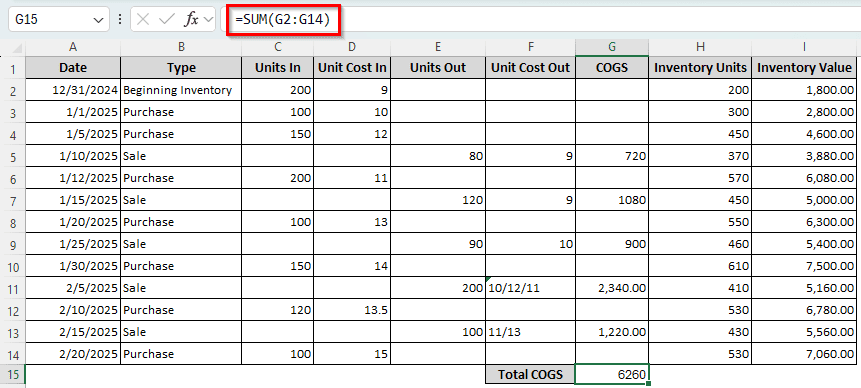The width and height of the screenshot is (861, 388).
Task: Click the Inventory Units cell 370
Action: click(x=700, y=156)
